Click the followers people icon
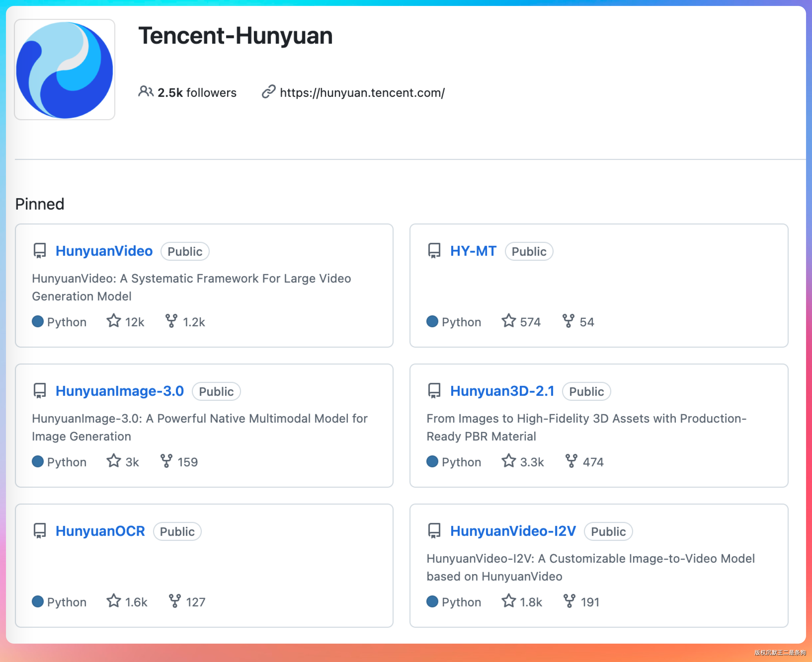 coord(145,92)
